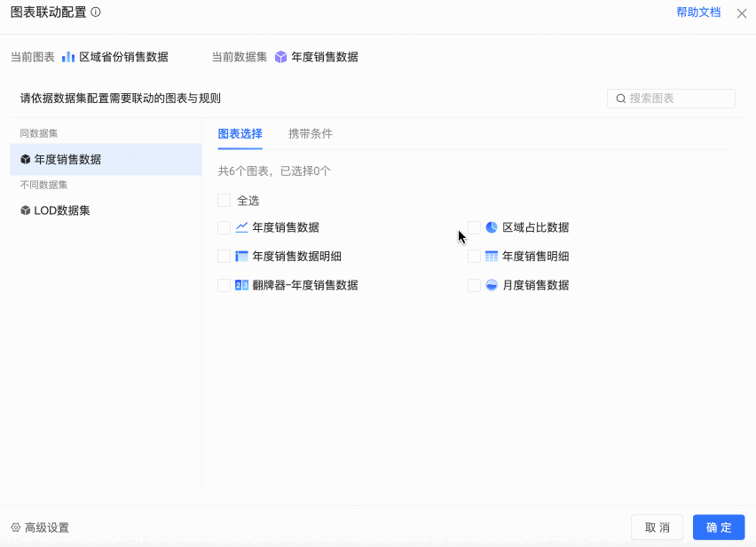Click the cross table icon of 年度销售明细
The width and height of the screenshot is (756, 547).
pyautogui.click(x=492, y=256)
